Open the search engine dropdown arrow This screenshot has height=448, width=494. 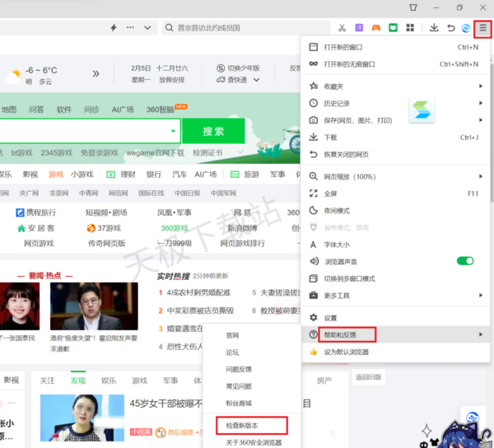(x=174, y=131)
